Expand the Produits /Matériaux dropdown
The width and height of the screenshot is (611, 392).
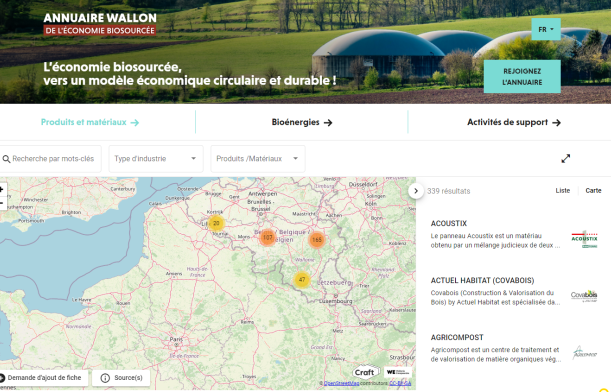click(258, 159)
